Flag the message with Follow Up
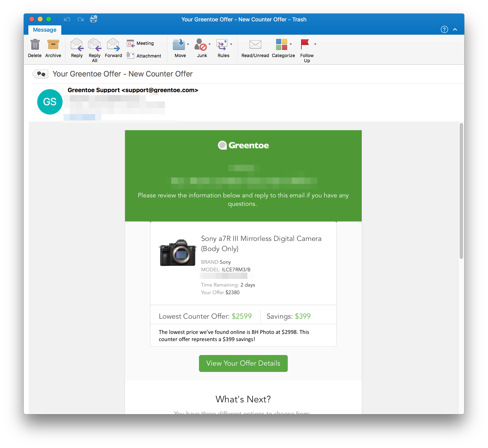 (x=305, y=44)
